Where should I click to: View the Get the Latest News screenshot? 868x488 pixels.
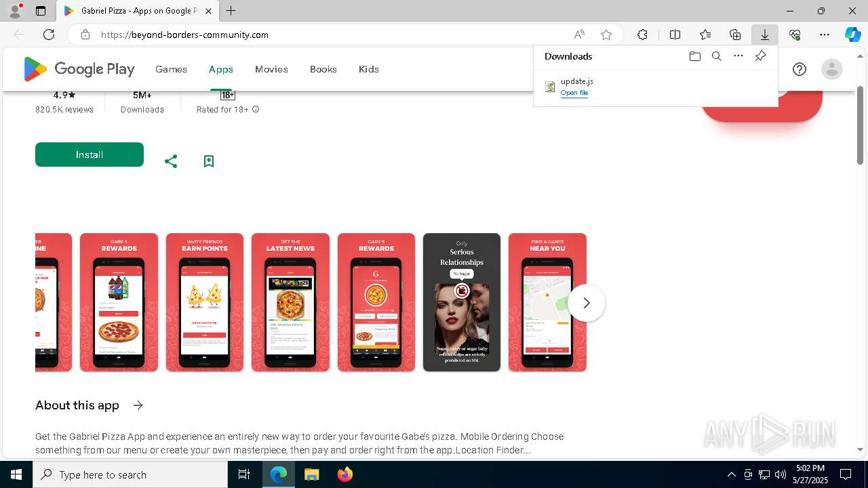point(290,302)
